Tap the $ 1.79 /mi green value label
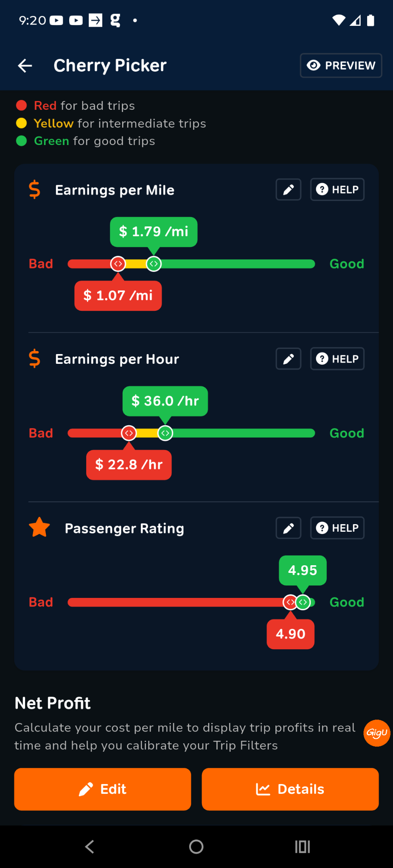Screen dimensions: 393x868 [x=154, y=232]
